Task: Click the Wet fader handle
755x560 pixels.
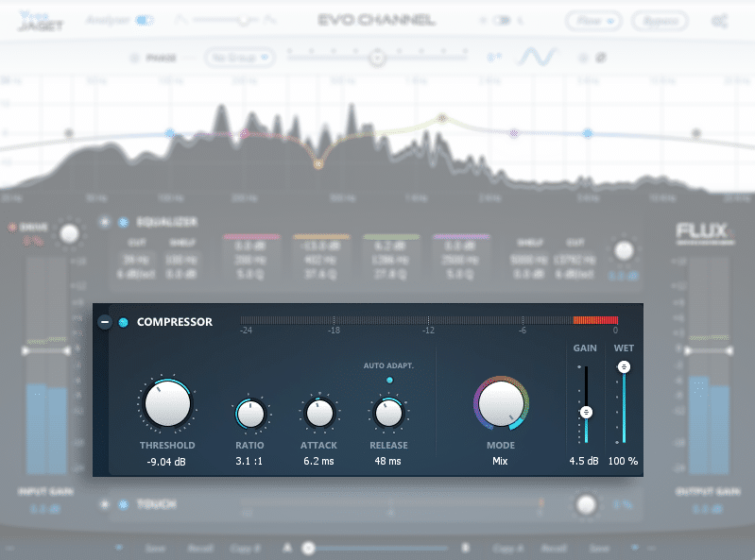Action: [624, 367]
